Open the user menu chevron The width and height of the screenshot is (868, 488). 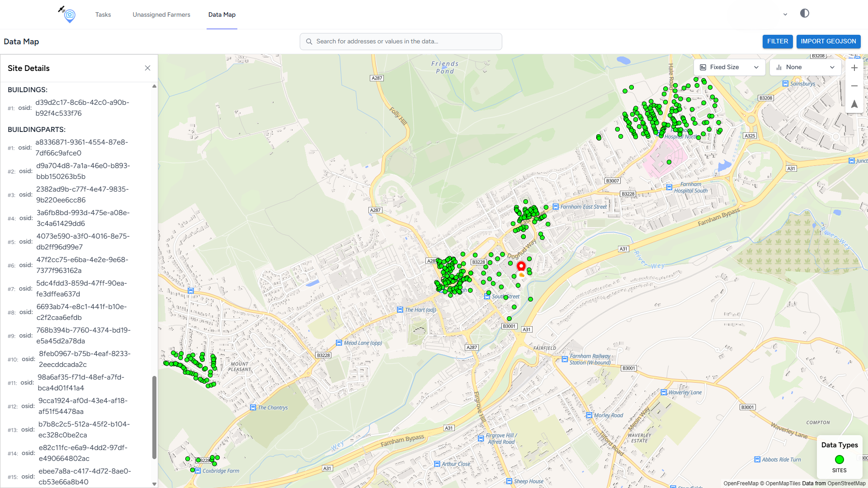pyautogui.click(x=785, y=14)
